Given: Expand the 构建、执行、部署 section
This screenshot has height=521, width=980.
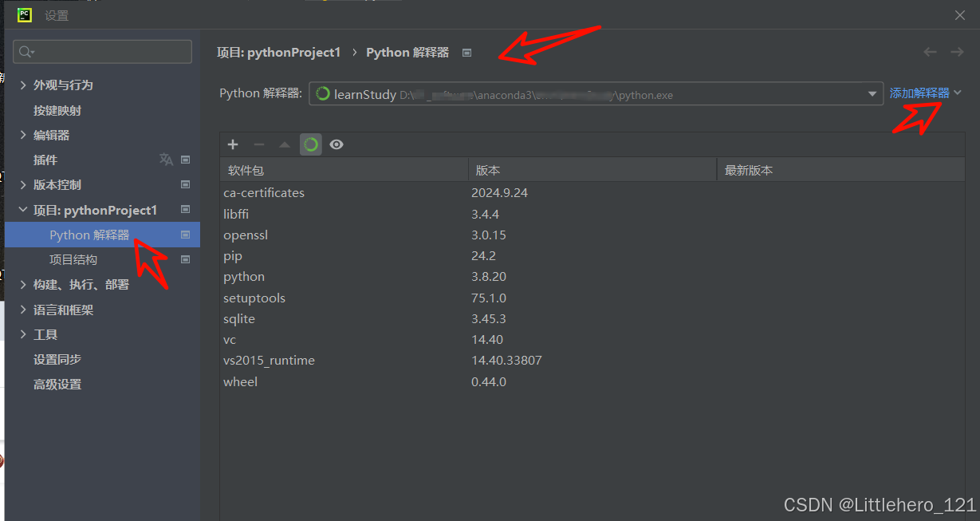Looking at the screenshot, I should tap(23, 284).
